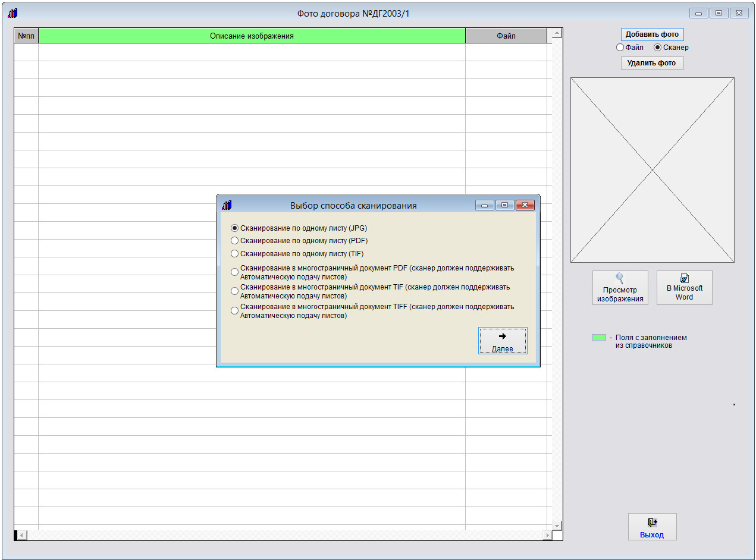The height and width of the screenshot is (560, 756).
Task: Export image В Microsoft Word
Action: coord(684,288)
